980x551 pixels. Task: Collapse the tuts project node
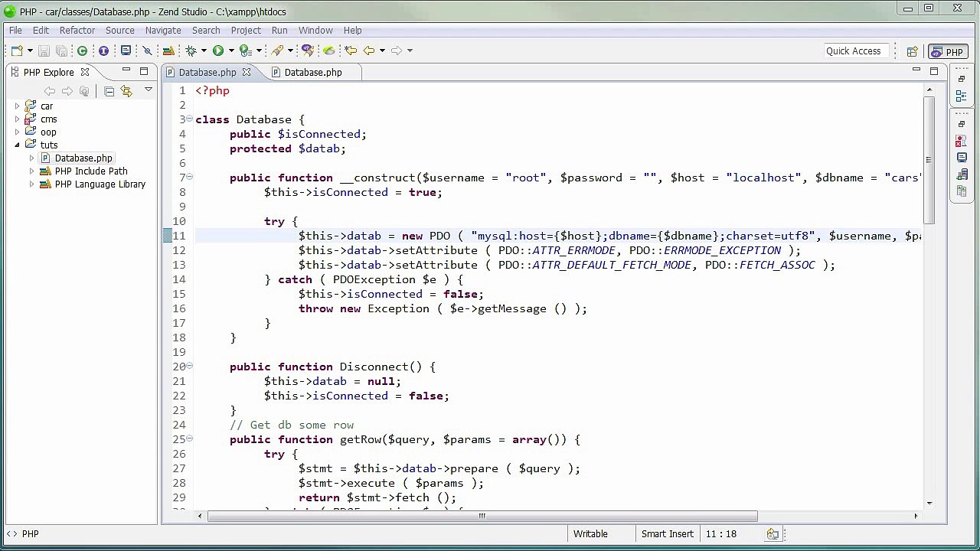(x=17, y=145)
